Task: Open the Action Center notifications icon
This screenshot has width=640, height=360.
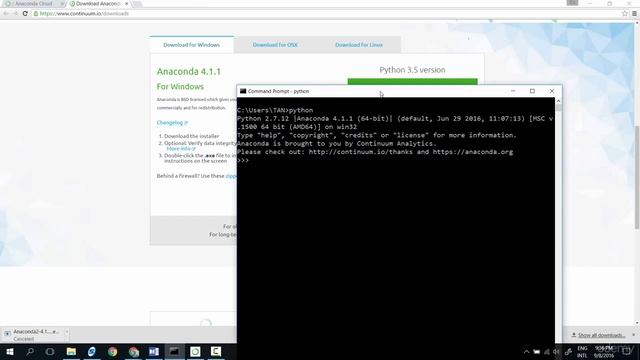Action: [627, 352]
